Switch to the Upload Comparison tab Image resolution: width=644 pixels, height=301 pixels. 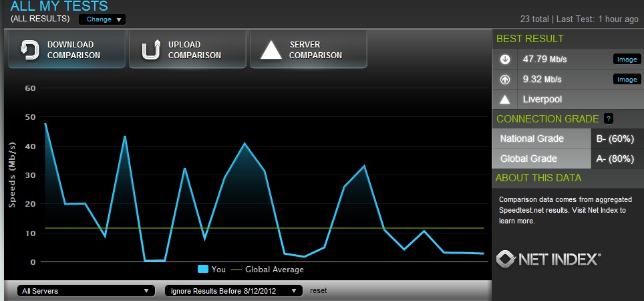click(x=187, y=50)
